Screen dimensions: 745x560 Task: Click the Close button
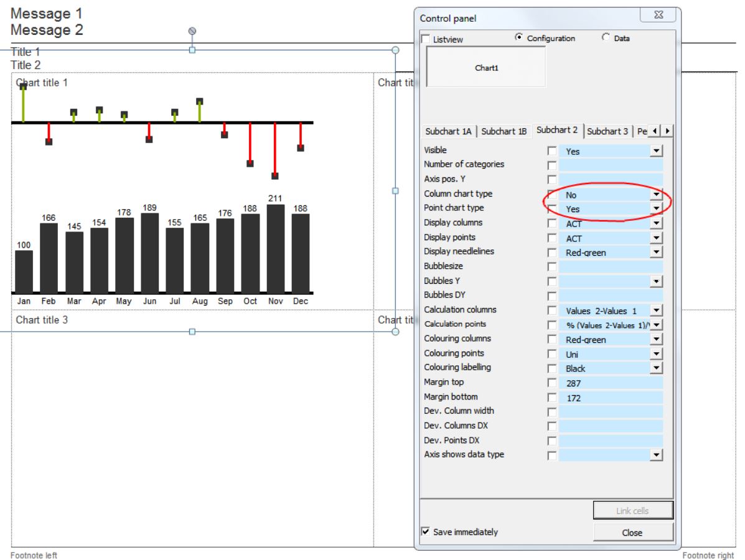(632, 533)
